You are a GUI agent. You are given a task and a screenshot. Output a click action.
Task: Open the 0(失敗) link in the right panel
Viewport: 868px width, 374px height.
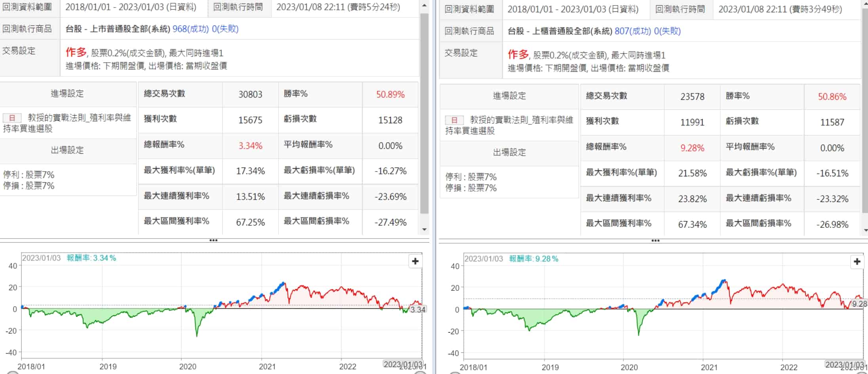tap(667, 31)
